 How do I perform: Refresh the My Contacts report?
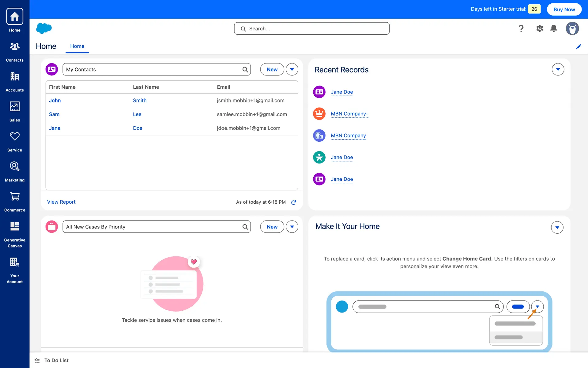(293, 202)
